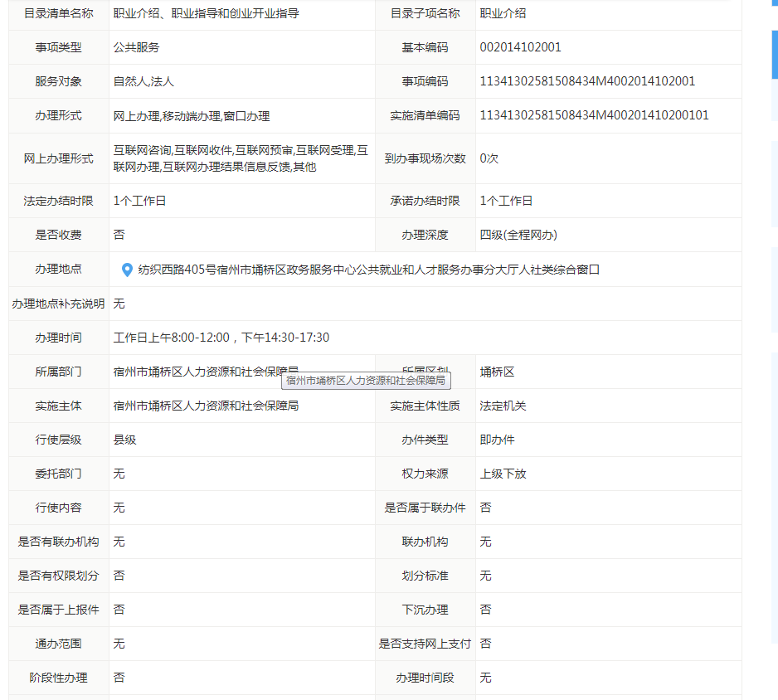The height and width of the screenshot is (700, 778).
Task: Click the 实施主体 value 宿州市埇桥区人力资源和社会保障局
Action: click(x=206, y=406)
